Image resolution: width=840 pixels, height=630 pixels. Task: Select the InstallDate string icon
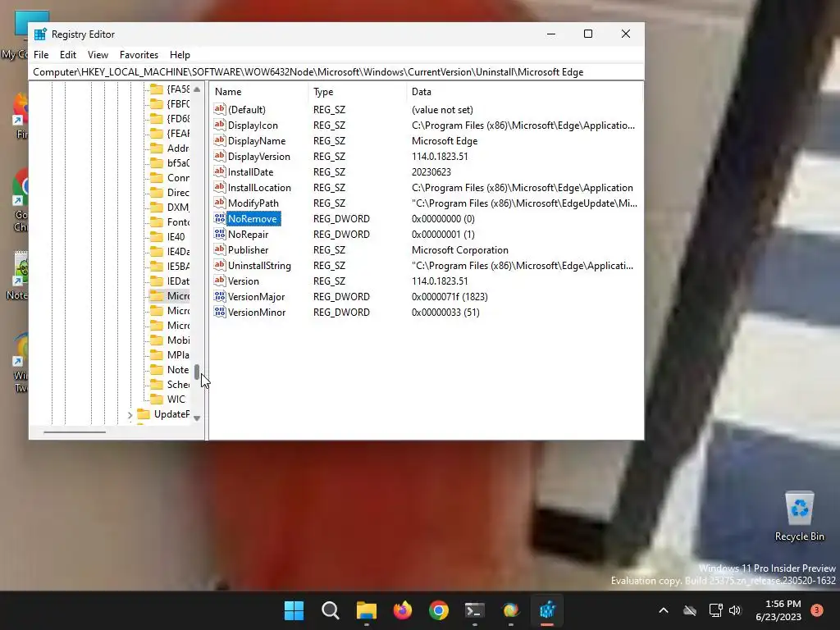[x=220, y=171]
